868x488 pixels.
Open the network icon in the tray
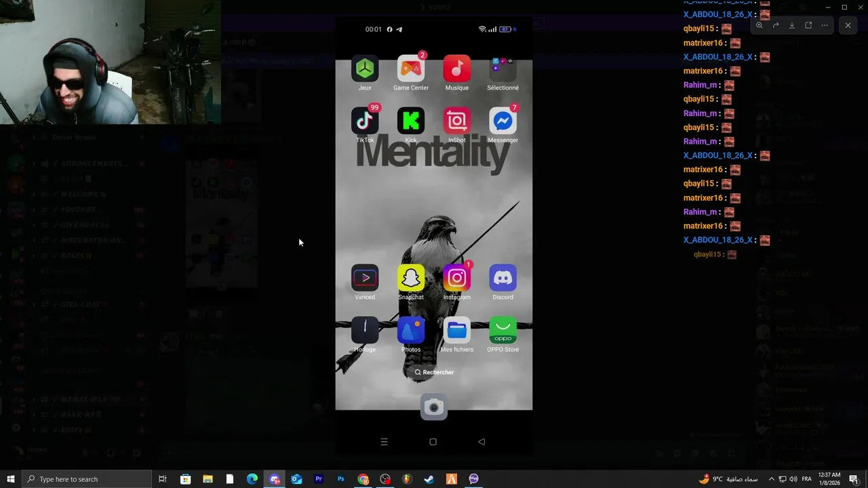coord(783,479)
